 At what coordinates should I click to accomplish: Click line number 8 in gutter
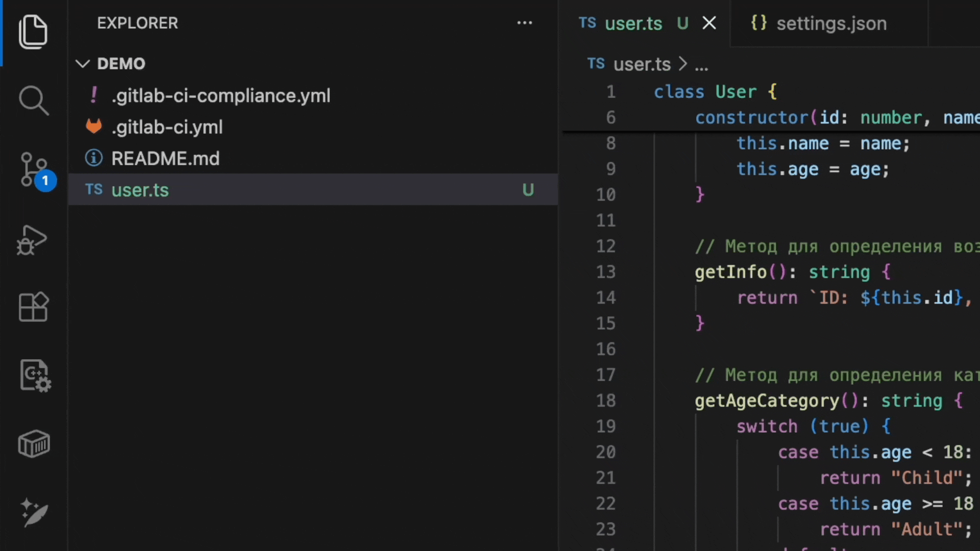point(611,144)
